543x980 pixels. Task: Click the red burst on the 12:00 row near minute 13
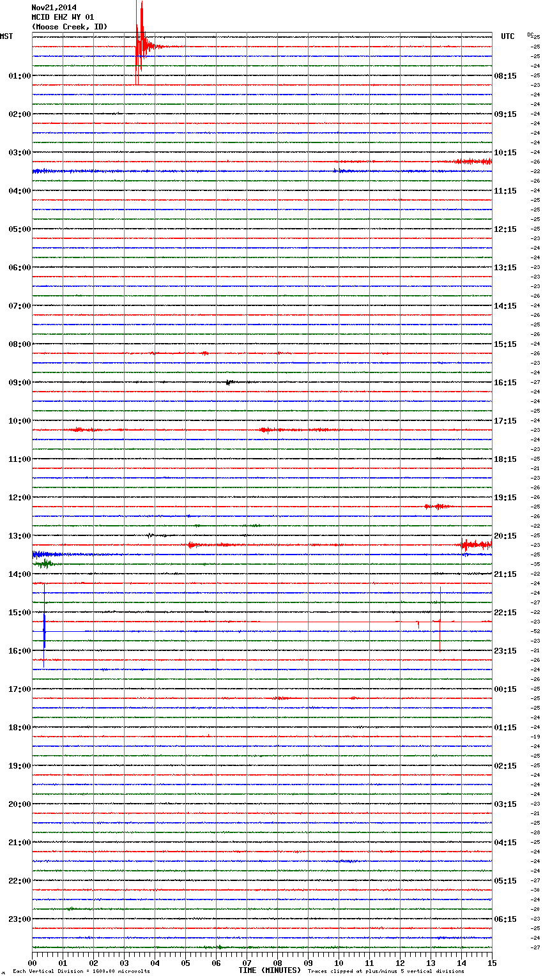coord(438,506)
